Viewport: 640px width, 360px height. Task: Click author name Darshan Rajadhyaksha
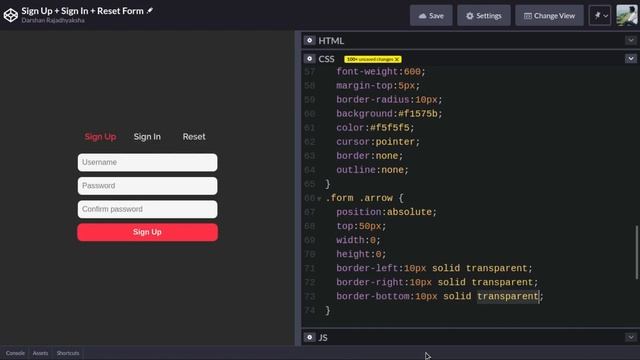tap(53, 20)
